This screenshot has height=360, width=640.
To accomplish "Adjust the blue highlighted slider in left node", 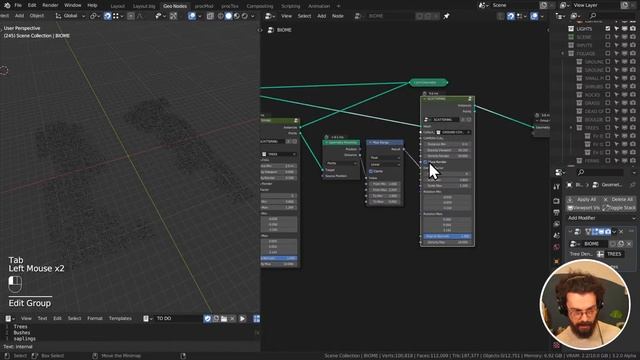I will tap(279, 258).
